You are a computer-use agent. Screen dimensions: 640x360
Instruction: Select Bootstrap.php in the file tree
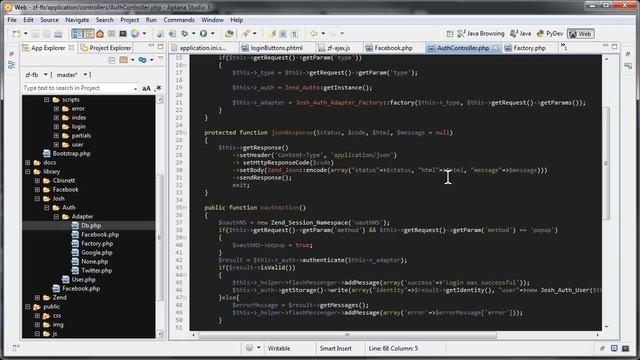click(x=71, y=153)
